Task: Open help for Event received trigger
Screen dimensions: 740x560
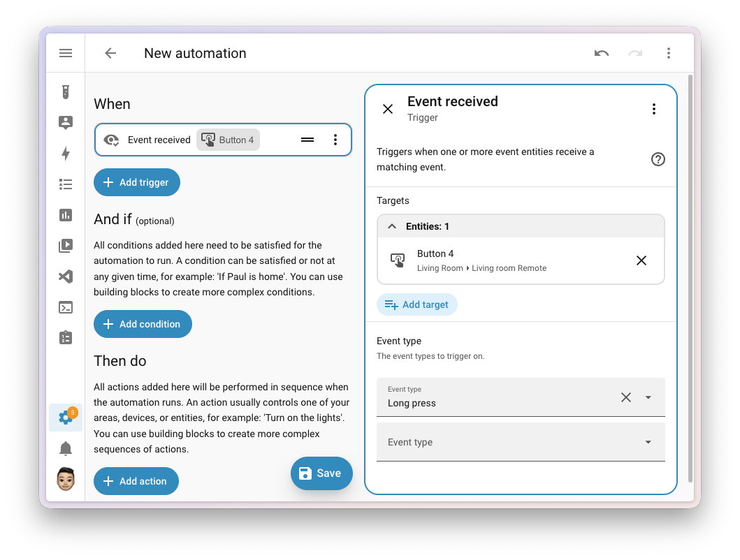Action: tap(658, 159)
